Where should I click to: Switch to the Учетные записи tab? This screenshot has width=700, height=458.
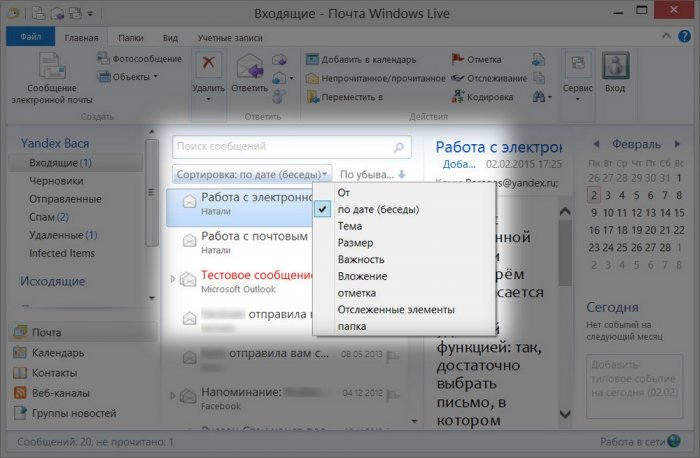click(x=230, y=38)
